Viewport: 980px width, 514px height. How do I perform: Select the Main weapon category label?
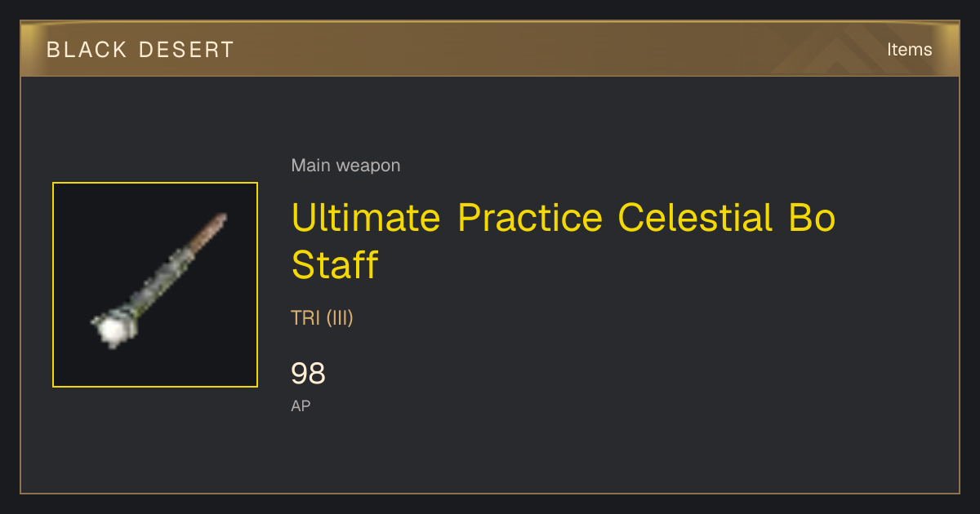pos(345,166)
